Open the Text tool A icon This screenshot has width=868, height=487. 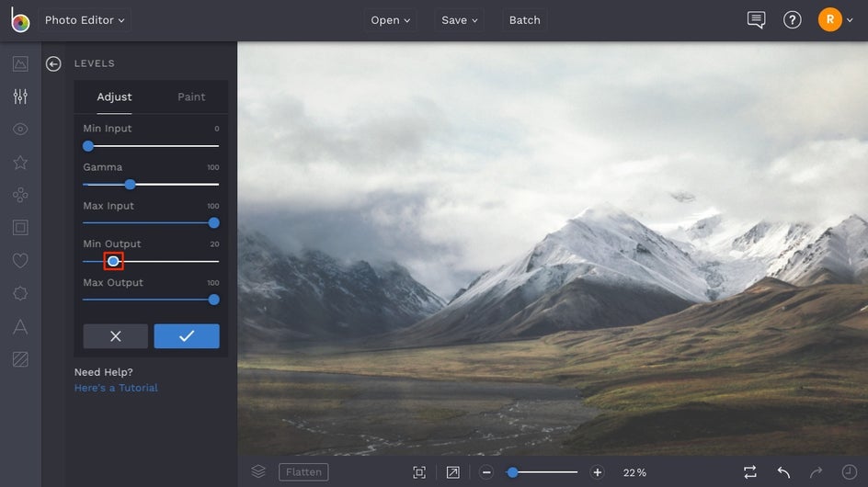[x=20, y=326]
